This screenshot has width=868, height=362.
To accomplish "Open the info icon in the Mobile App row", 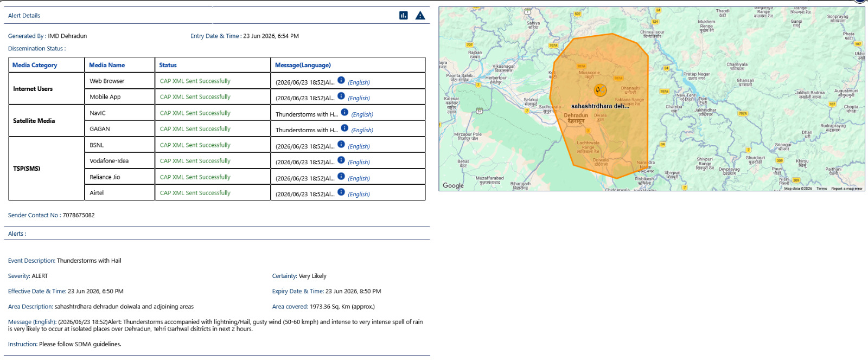I will click(341, 96).
